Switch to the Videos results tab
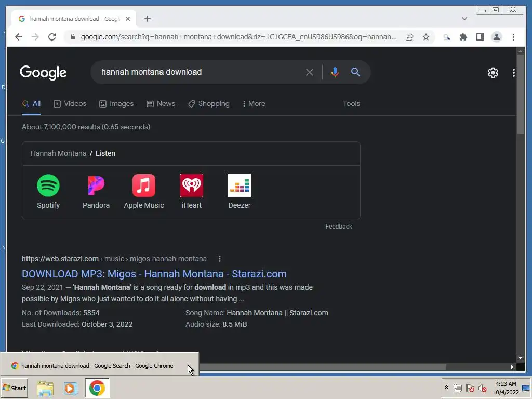Image resolution: width=532 pixels, height=399 pixels. 70,104
